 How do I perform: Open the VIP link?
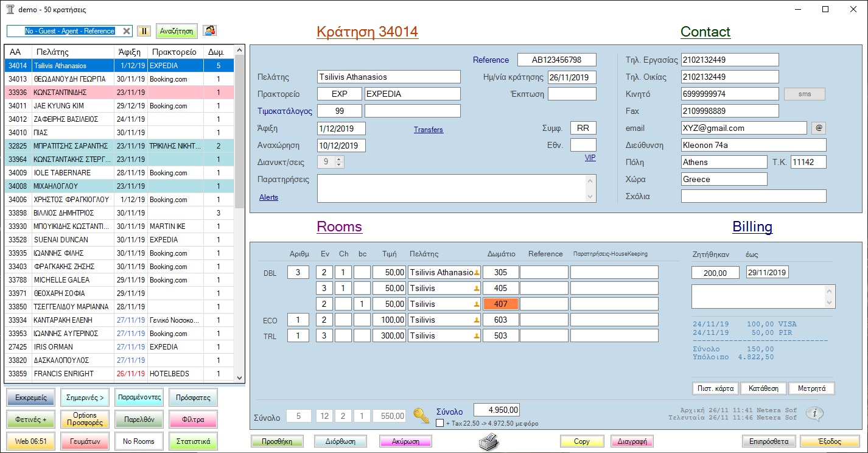click(590, 158)
